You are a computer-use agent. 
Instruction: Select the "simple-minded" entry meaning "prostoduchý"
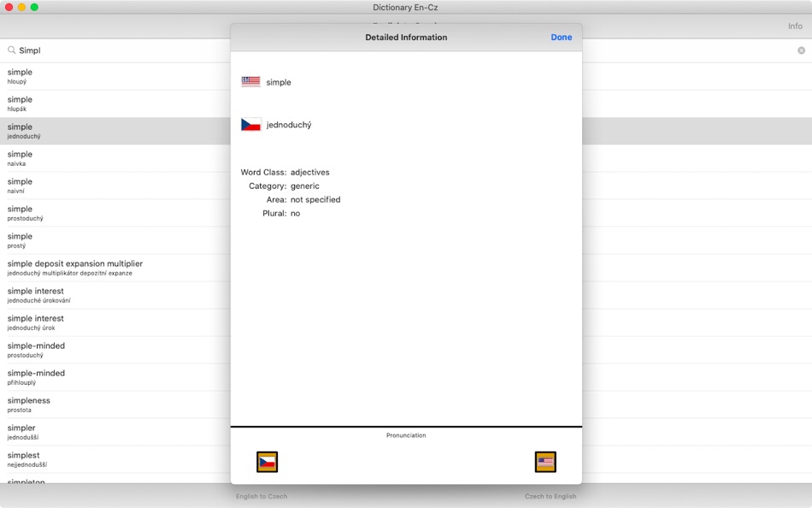pyautogui.click(x=111, y=350)
